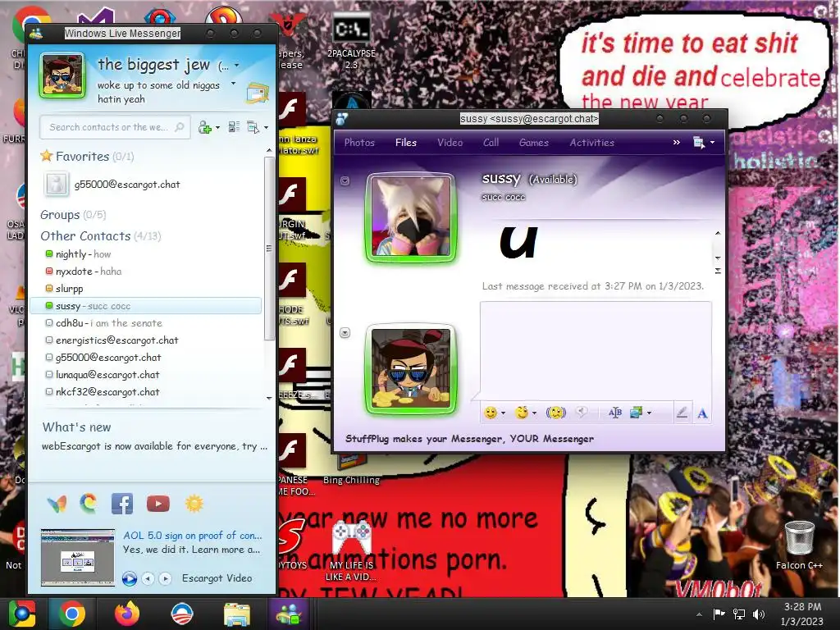Click the colorful C icon beside butterfly
Image resolution: width=840 pixels, height=630 pixels.
pyautogui.click(x=89, y=503)
